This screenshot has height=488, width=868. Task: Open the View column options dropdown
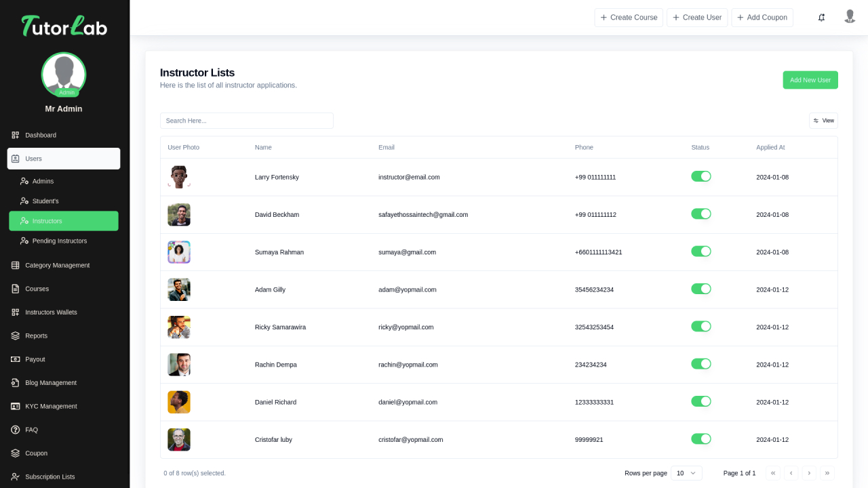(x=823, y=121)
